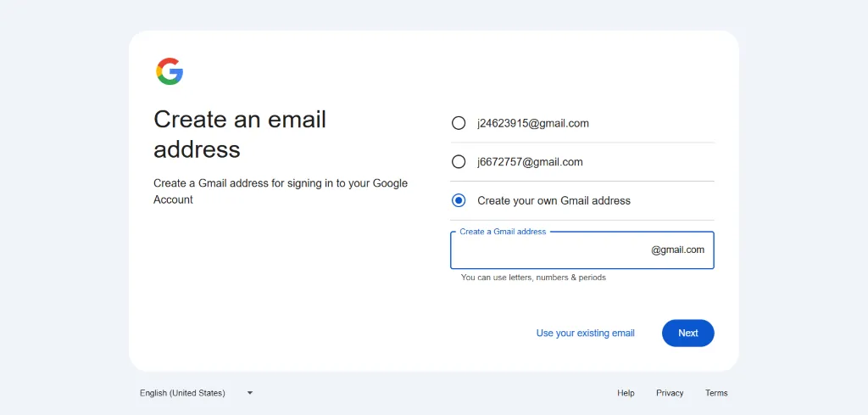Click the Gmail sign-in description text
Viewport: 868px width, 415px height.
281,192
